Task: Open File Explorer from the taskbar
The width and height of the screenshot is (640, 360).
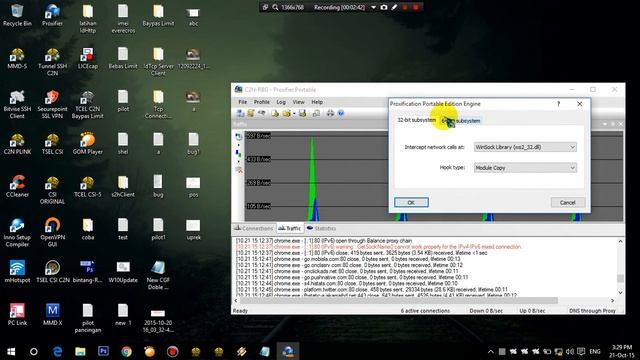Action: click(x=80, y=351)
